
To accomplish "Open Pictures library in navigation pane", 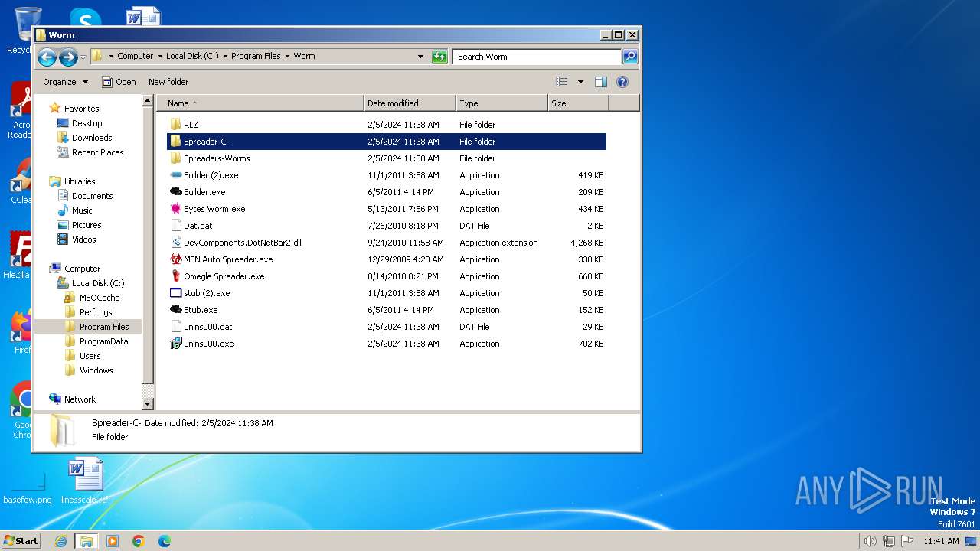I will [x=87, y=225].
